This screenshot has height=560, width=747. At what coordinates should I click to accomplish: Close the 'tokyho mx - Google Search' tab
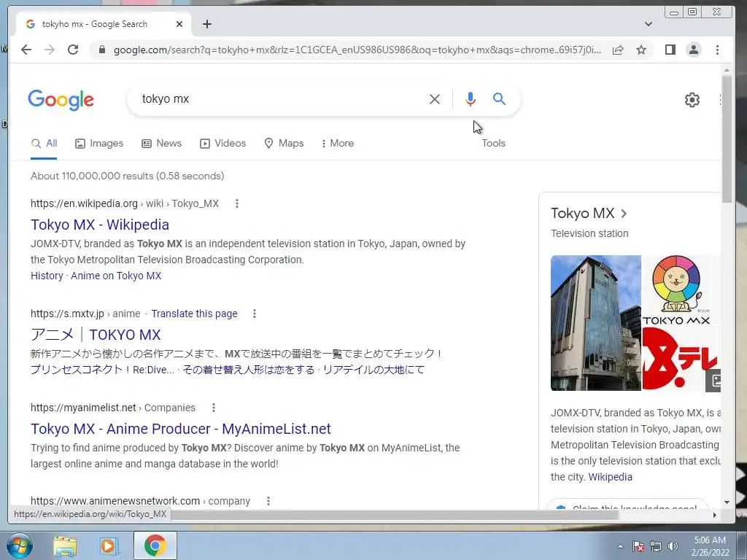[x=179, y=24]
